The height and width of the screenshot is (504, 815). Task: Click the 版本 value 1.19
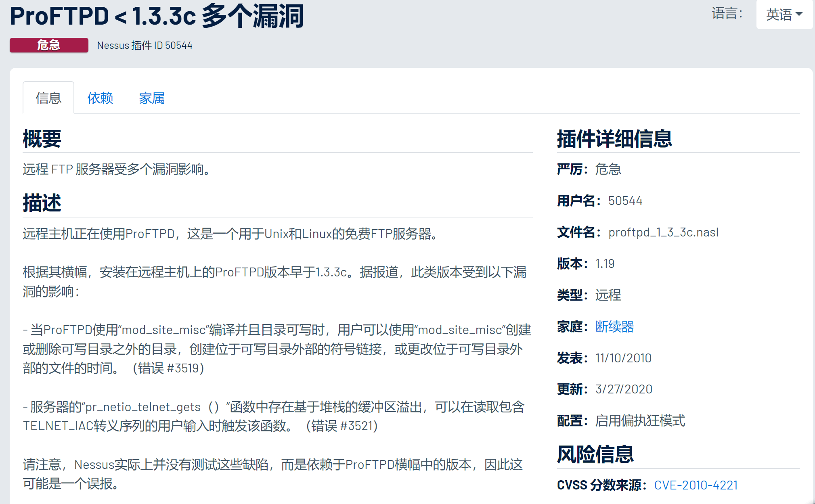tap(604, 264)
